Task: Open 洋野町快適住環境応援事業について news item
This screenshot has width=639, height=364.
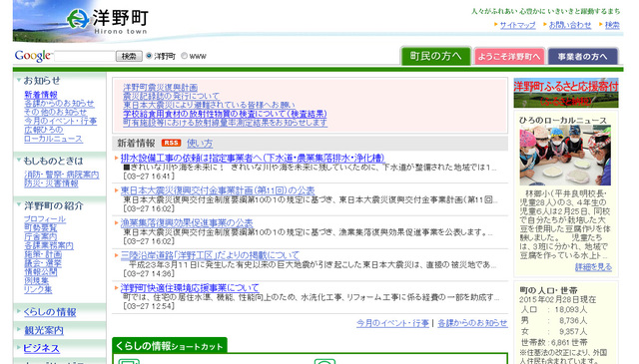Action: [190, 288]
